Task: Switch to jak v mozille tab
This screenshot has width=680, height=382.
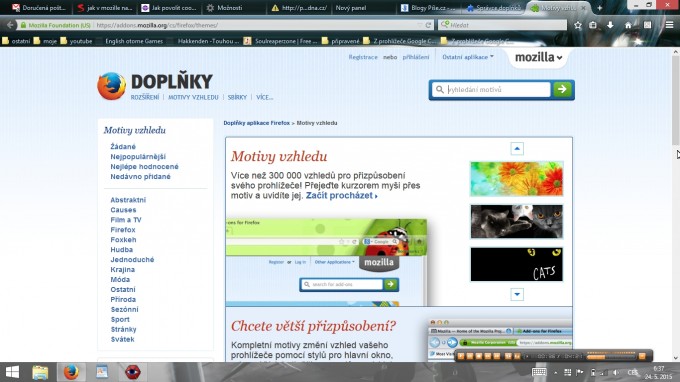Action: click(x=105, y=8)
